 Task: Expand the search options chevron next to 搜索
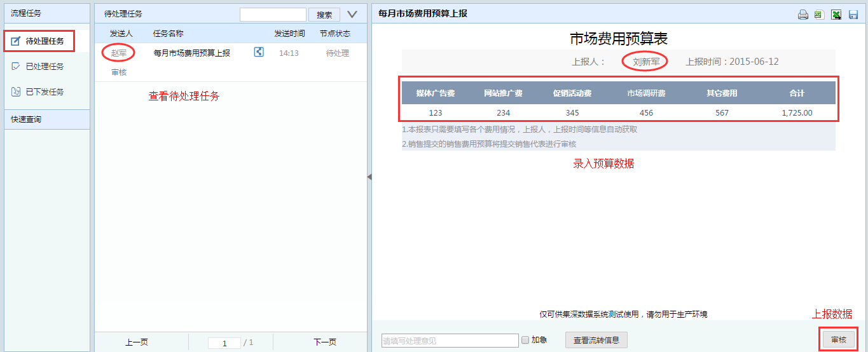coord(352,14)
